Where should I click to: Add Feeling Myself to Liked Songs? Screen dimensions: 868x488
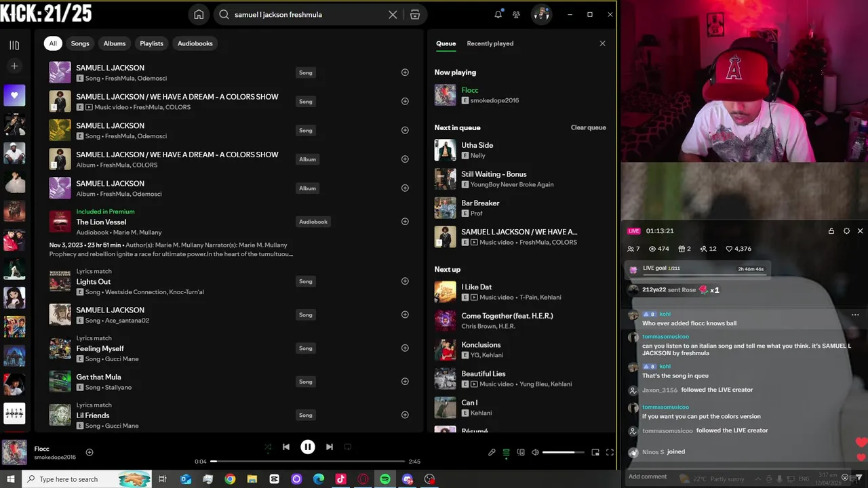[x=405, y=348]
